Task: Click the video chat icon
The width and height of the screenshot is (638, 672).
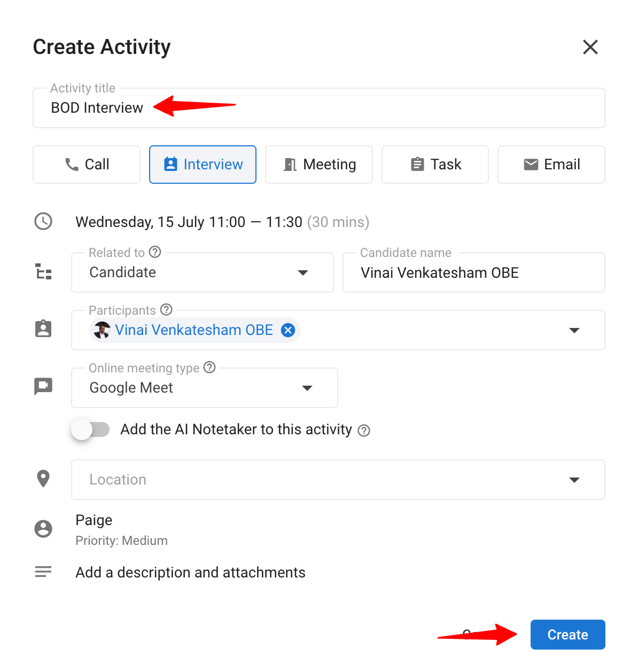Action: click(43, 386)
